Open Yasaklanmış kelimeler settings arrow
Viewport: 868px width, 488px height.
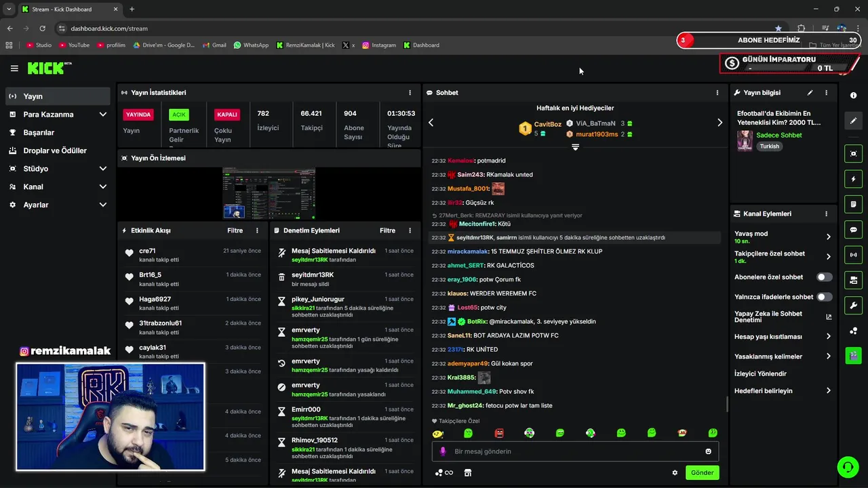[828, 357]
